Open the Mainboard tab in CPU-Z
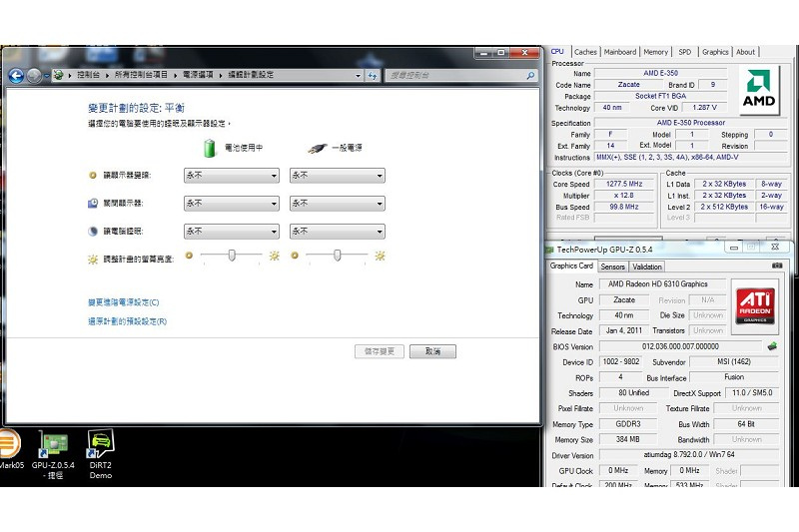The height and width of the screenshot is (532, 799). (620, 52)
